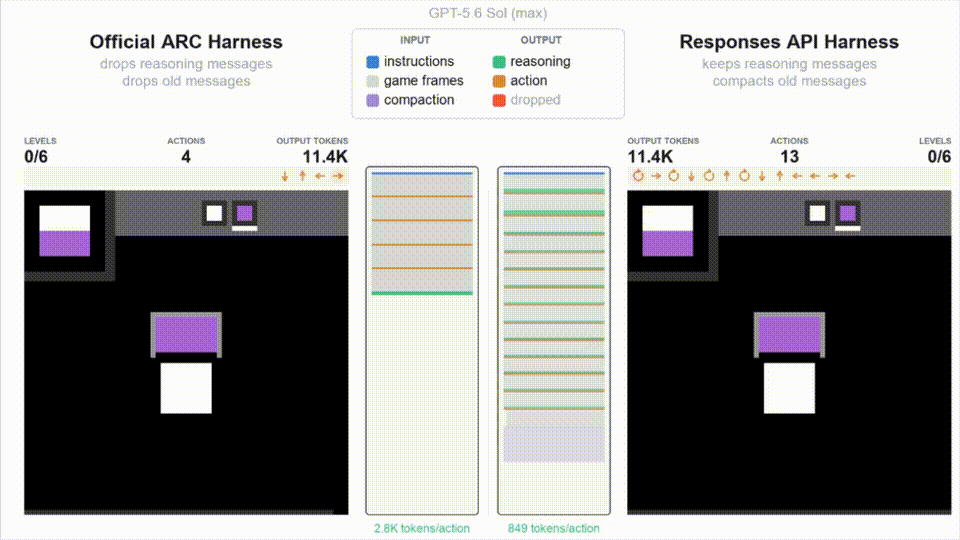Screen dimensions: 960x540
Task: Click the first rotate icon in Responses API actions
Action: click(x=638, y=176)
